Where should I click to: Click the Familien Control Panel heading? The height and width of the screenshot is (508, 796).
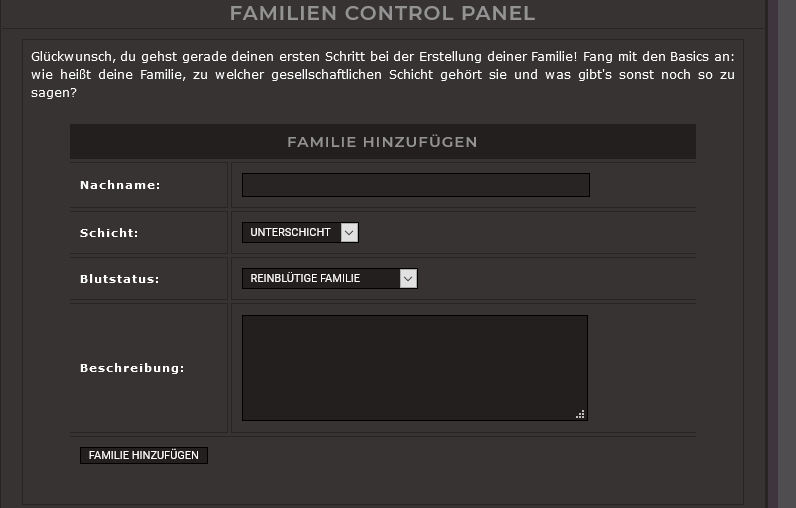pyautogui.click(x=382, y=13)
